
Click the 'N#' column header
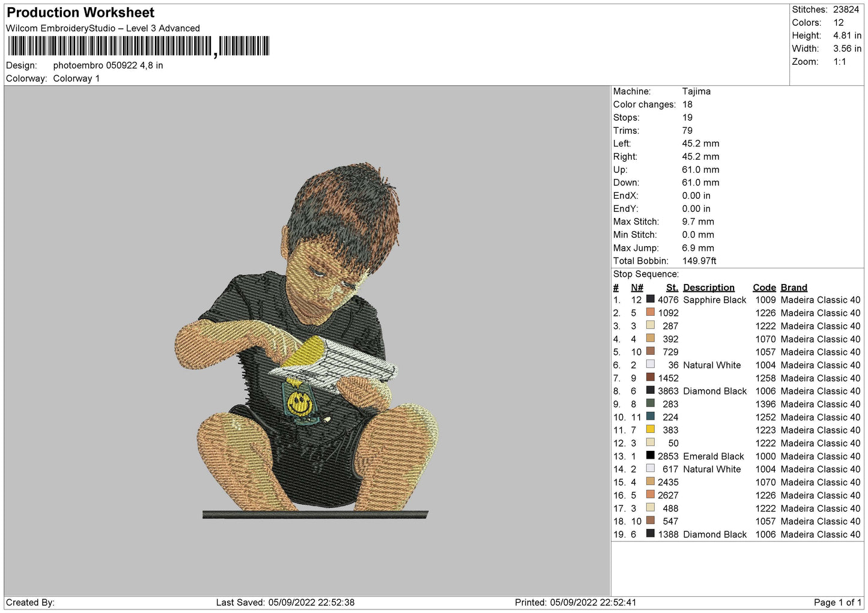pyautogui.click(x=637, y=288)
